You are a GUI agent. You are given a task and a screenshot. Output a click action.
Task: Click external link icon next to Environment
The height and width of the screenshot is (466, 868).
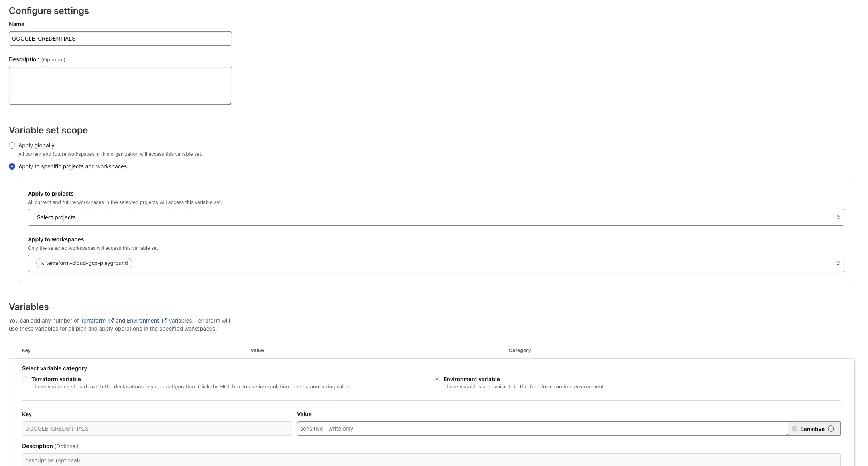point(164,321)
